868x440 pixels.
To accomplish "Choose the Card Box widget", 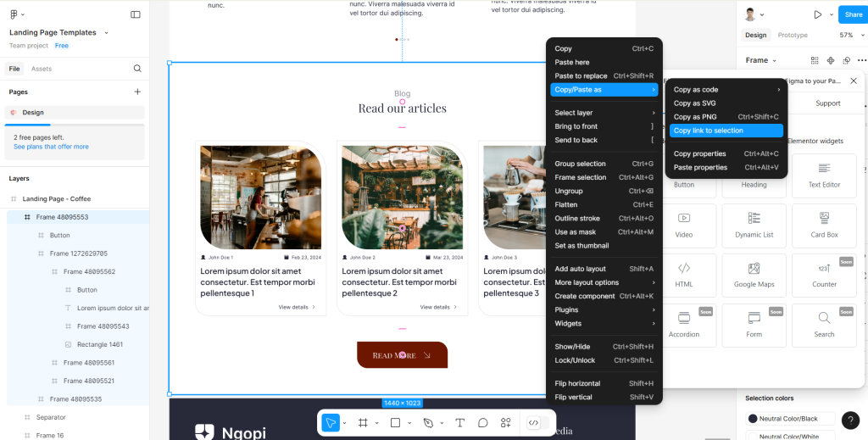I will [x=824, y=226].
